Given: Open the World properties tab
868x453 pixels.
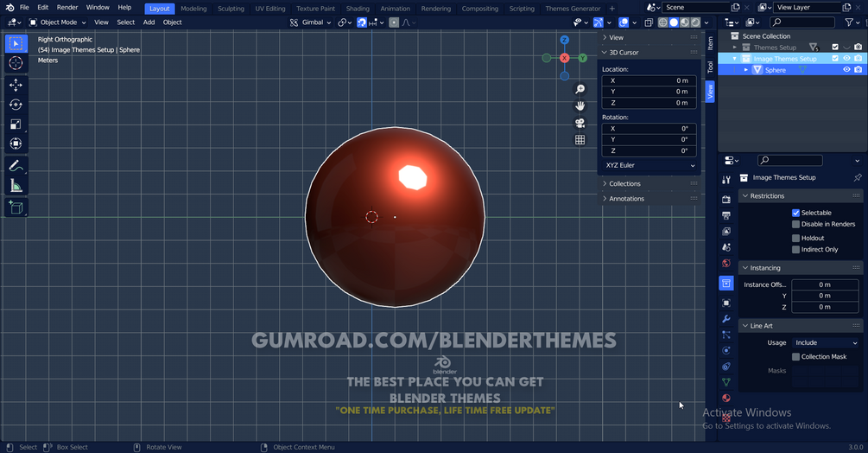Looking at the screenshot, I should (726, 264).
